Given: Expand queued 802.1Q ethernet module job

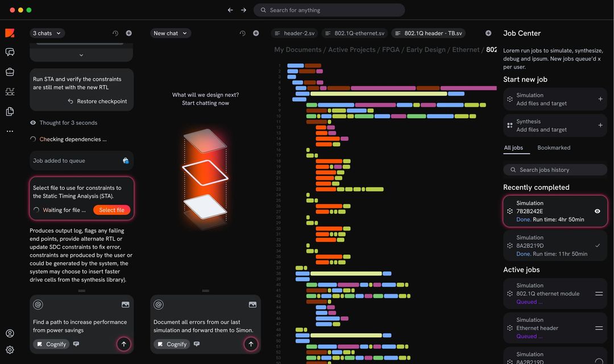Looking at the screenshot, I should pyautogui.click(x=599, y=294).
